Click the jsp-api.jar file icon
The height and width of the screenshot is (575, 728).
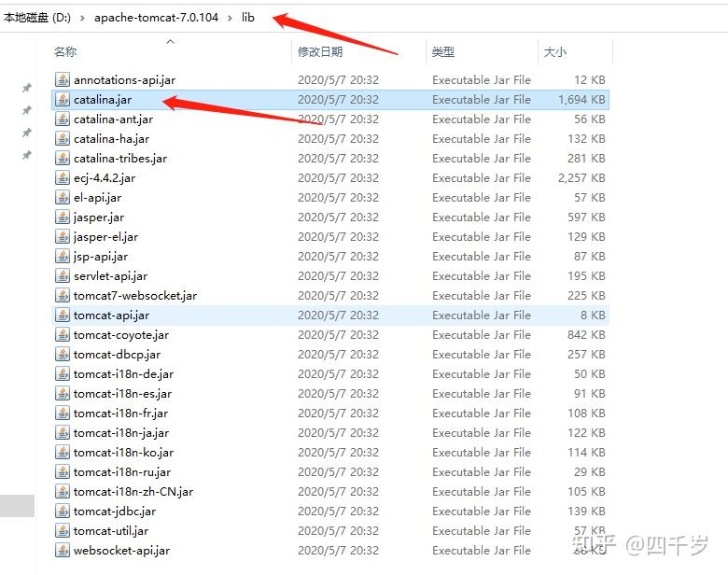coord(63,257)
